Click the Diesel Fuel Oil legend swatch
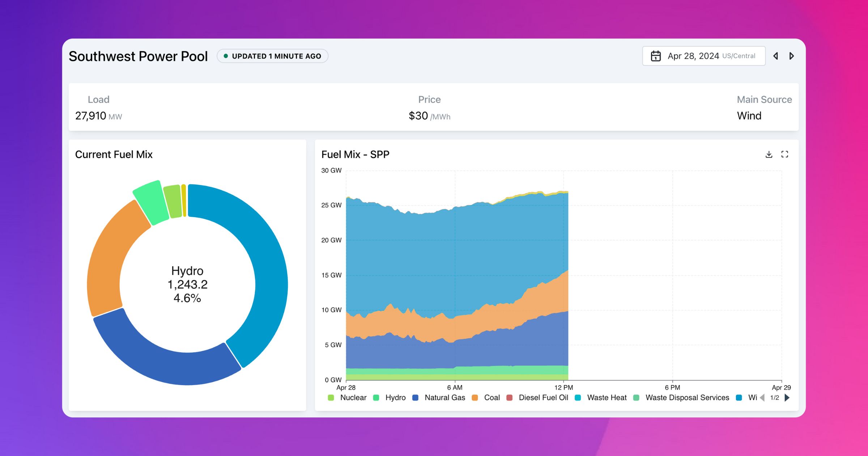The image size is (868, 456). tap(510, 397)
